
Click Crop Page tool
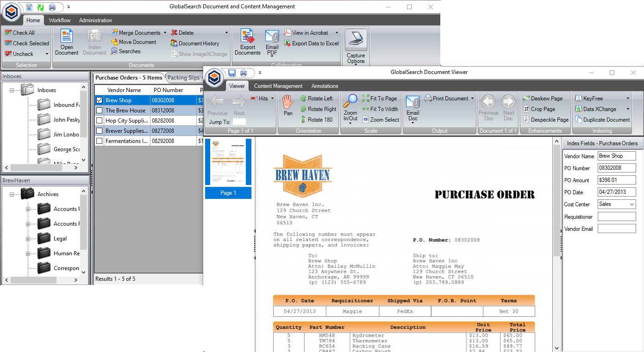pyautogui.click(x=539, y=109)
